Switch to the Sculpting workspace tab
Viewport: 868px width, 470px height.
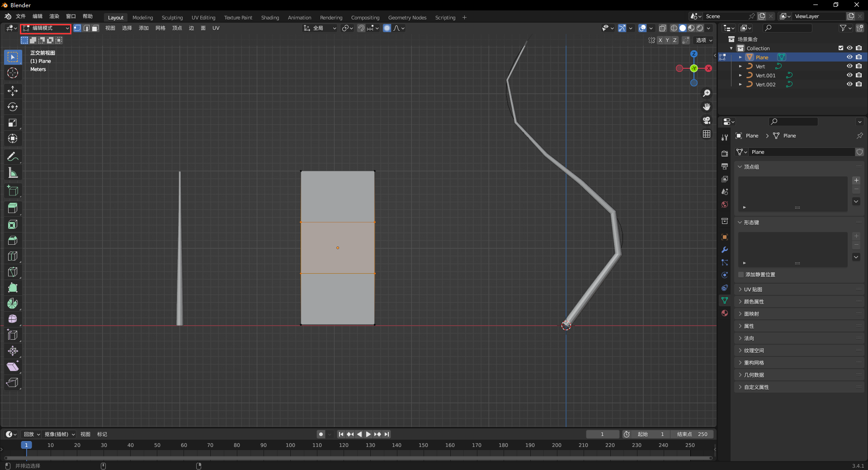click(x=172, y=18)
